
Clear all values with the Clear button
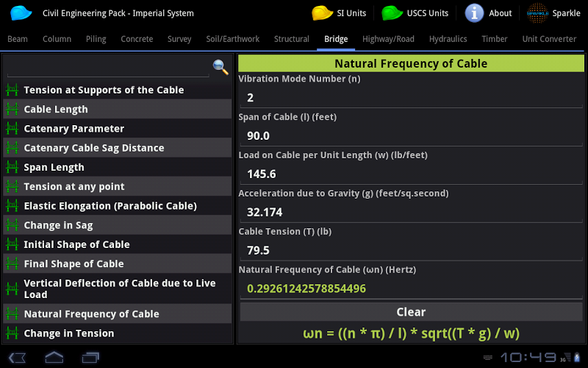coord(411,311)
